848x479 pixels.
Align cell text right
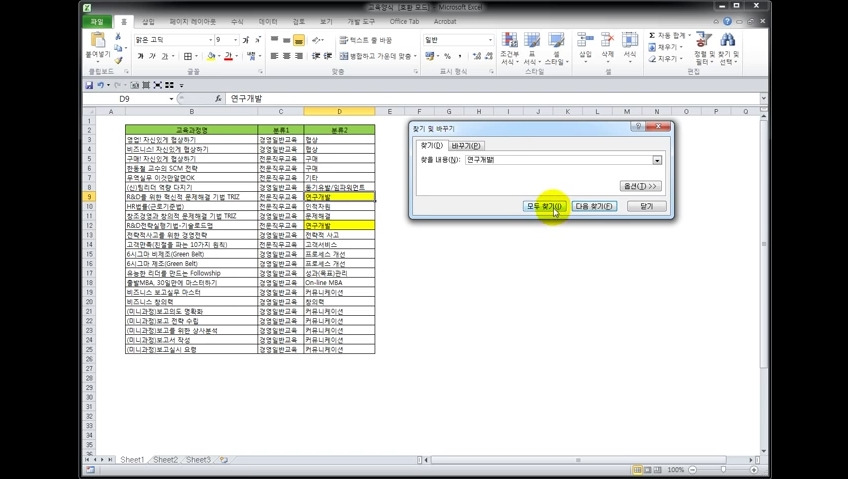click(x=299, y=56)
